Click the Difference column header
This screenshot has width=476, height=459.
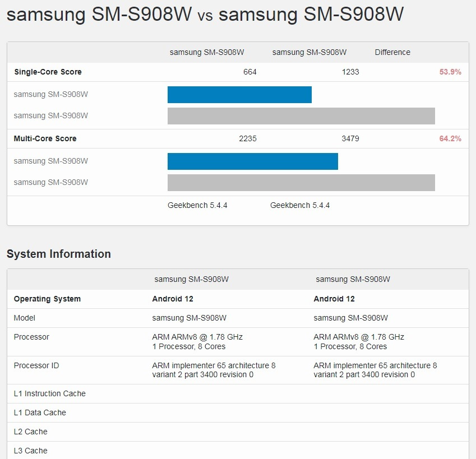392,52
